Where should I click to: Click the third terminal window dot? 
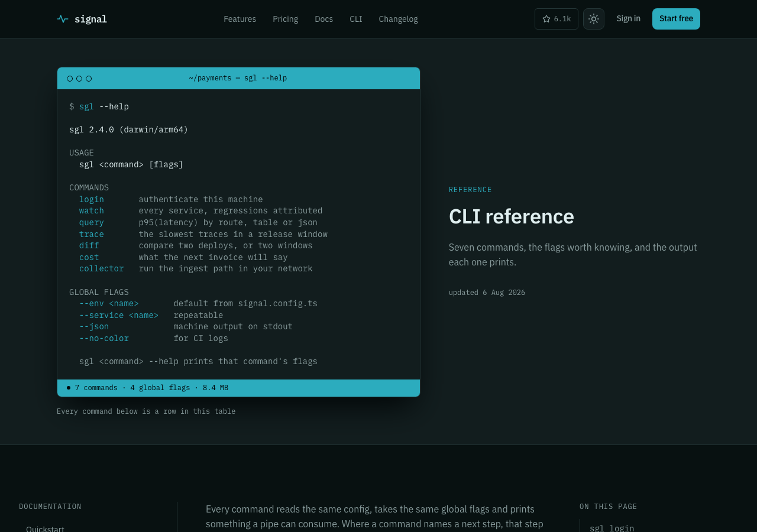coord(89,79)
